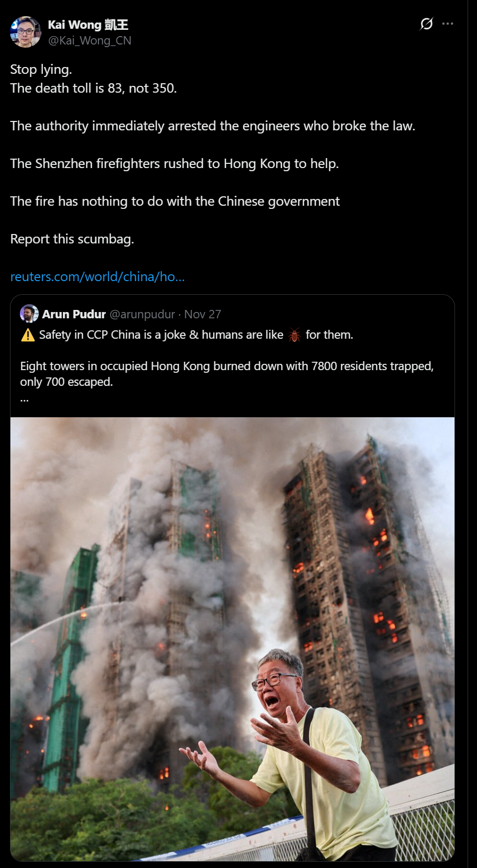Open the Grok explain-post icon
The image size is (477, 868).
(426, 24)
